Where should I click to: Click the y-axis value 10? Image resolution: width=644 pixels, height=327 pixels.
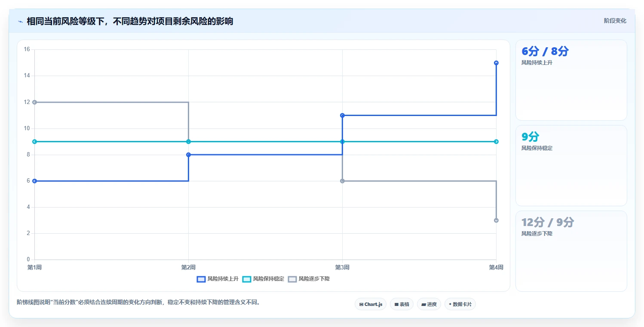pos(27,128)
